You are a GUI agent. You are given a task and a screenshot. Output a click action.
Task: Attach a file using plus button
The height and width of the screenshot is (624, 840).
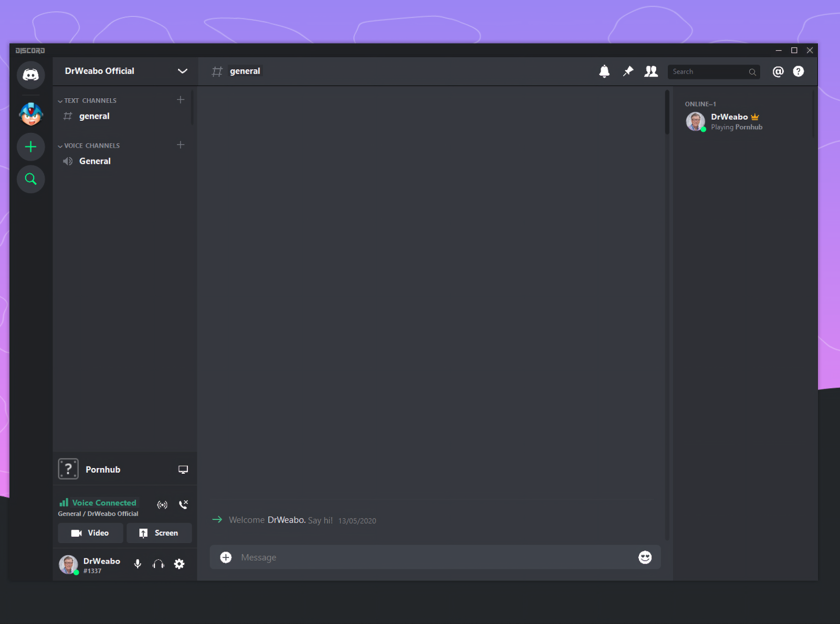click(x=226, y=557)
